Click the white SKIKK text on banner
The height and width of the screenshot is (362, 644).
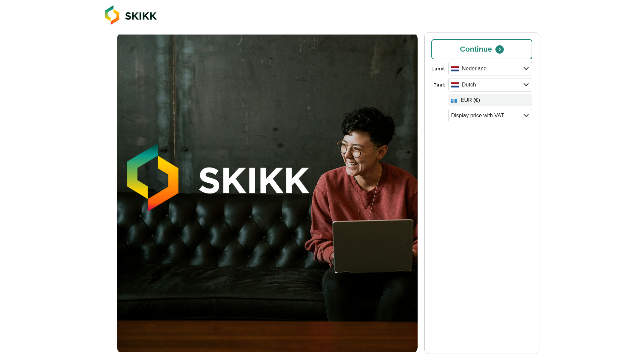(x=254, y=181)
